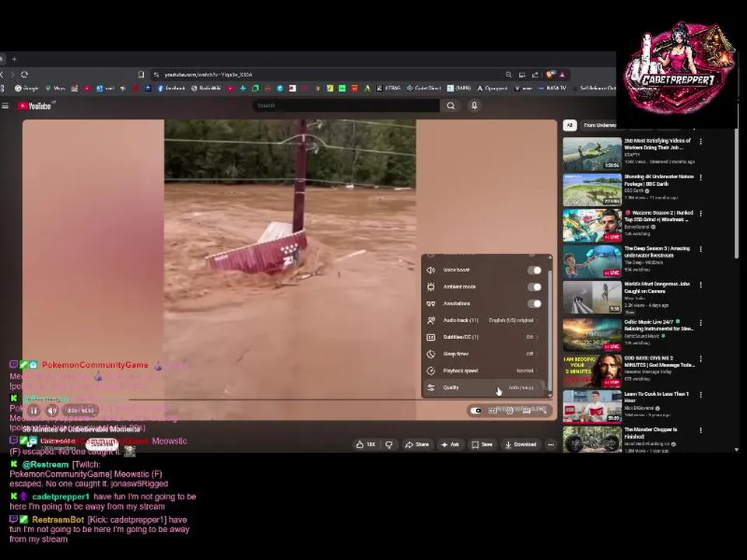This screenshot has width=747, height=560.
Task: Toggle captions with the player CC button
Action: coord(493,411)
